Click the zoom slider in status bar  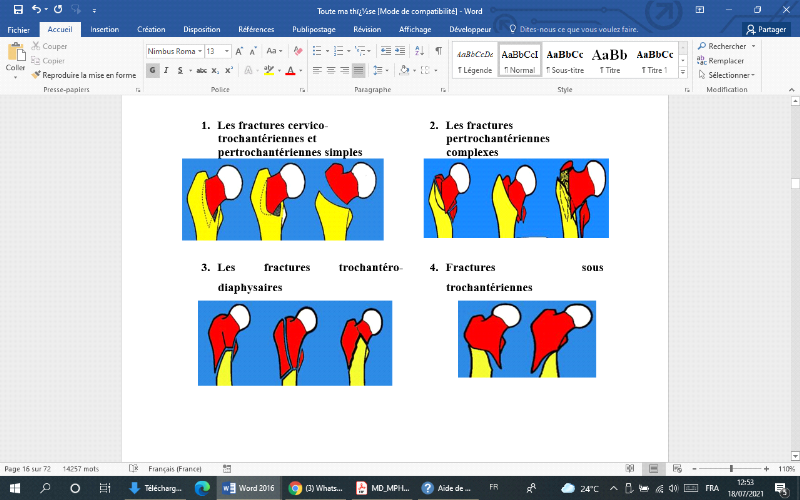coord(731,468)
